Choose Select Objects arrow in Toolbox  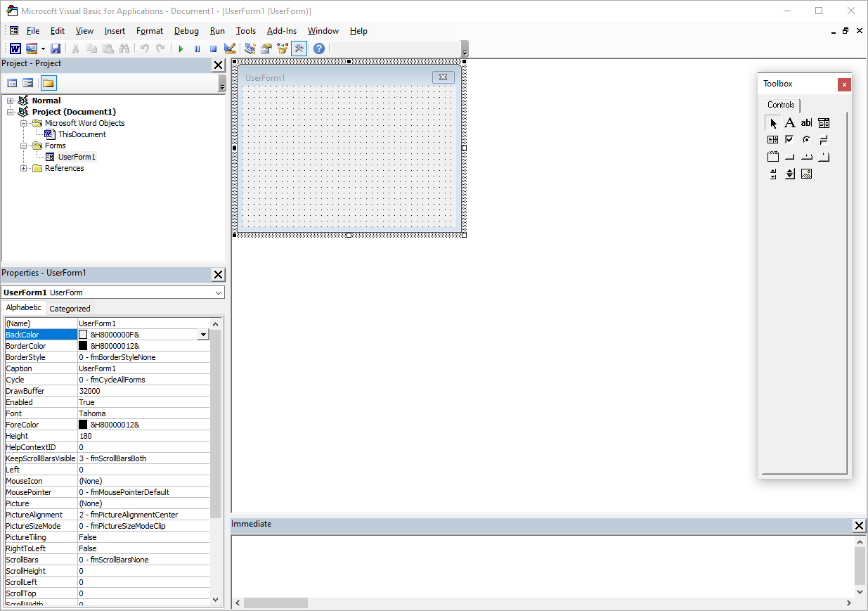coord(773,123)
